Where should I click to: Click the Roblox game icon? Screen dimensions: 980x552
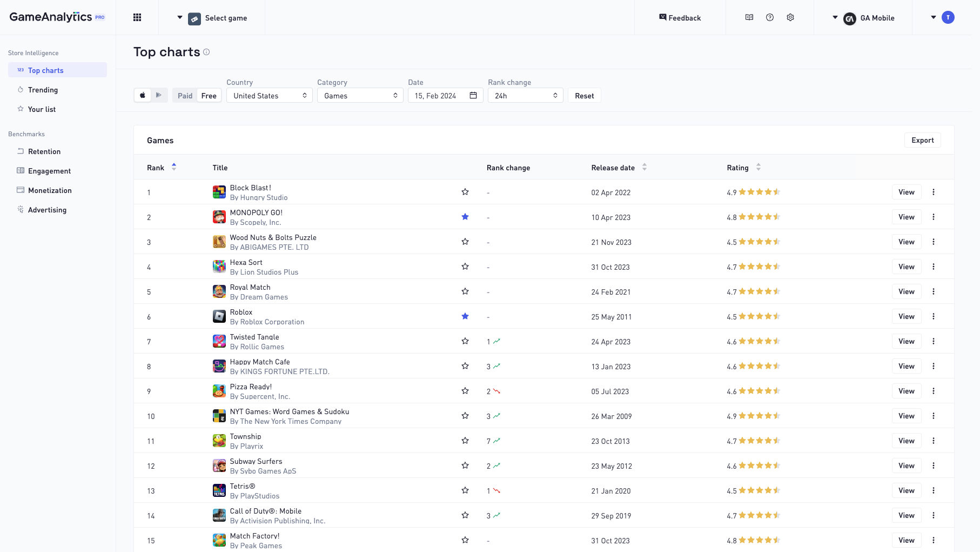point(219,316)
